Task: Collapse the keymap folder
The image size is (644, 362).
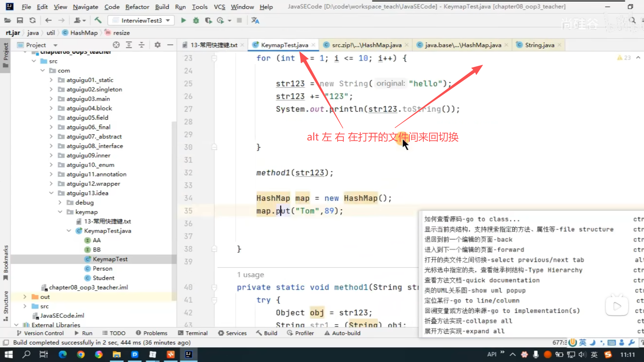Action: (x=60, y=212)
